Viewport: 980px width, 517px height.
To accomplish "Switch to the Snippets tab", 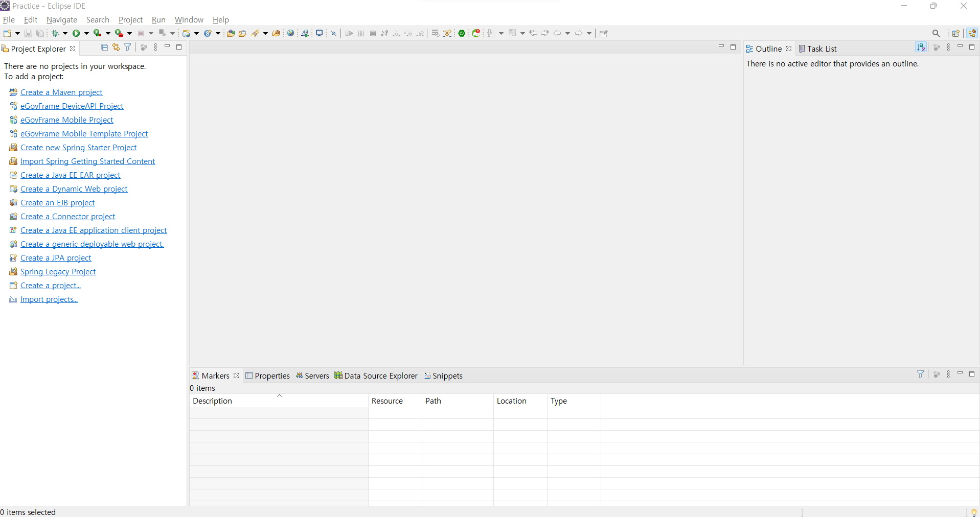I will [443, 375].
